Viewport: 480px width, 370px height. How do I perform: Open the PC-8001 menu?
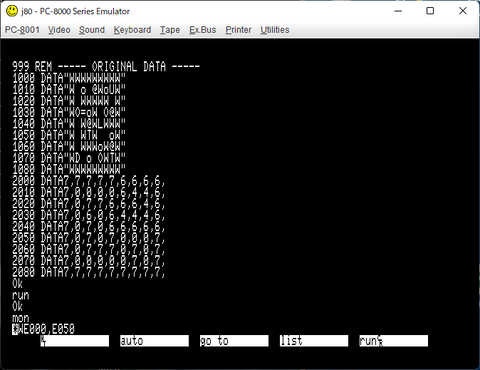(x=22, y=30)
